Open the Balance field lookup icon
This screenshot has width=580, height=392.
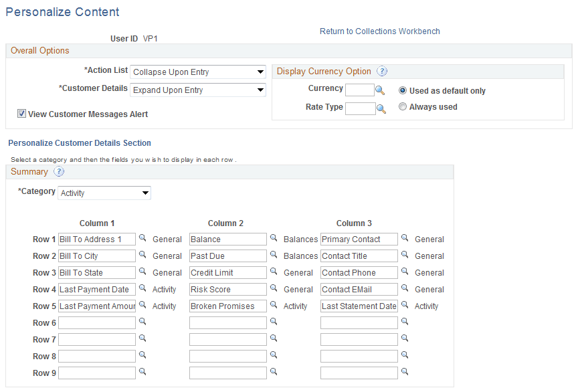point(272,239)
